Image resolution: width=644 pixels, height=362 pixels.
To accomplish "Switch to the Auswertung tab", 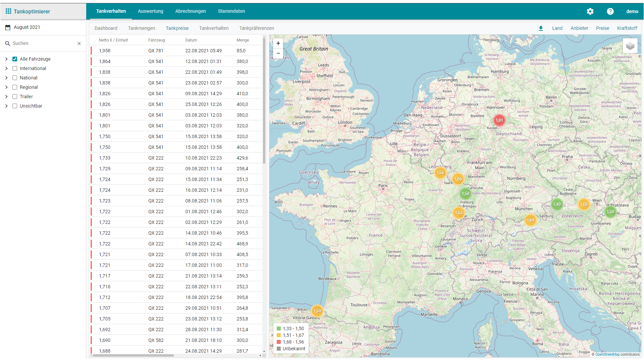I will [x=150, y=11].
